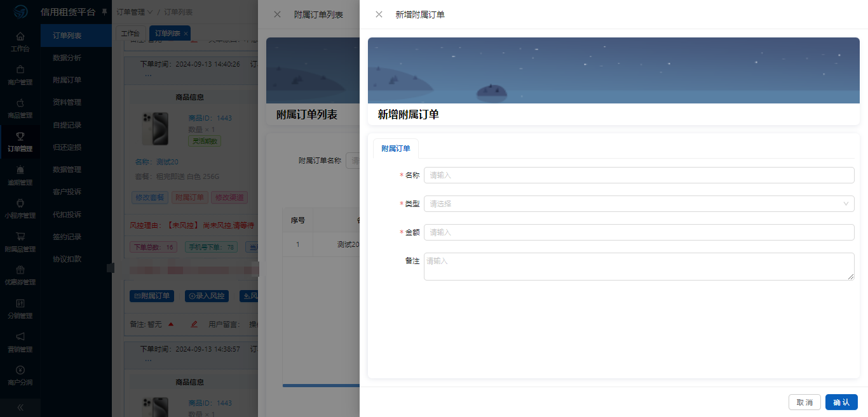Click the platform logo icon
This screenshot has width=868, height=417.
pyautogui.click(x=20, y=12)
